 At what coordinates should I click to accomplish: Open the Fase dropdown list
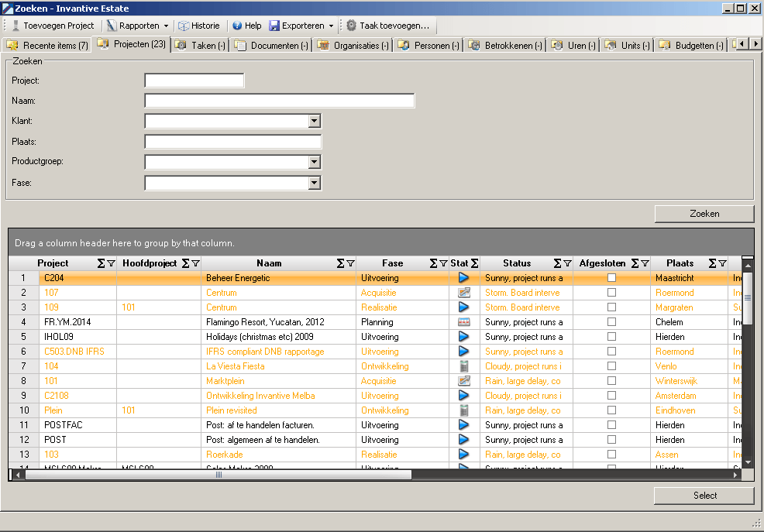tap(315, 183)
